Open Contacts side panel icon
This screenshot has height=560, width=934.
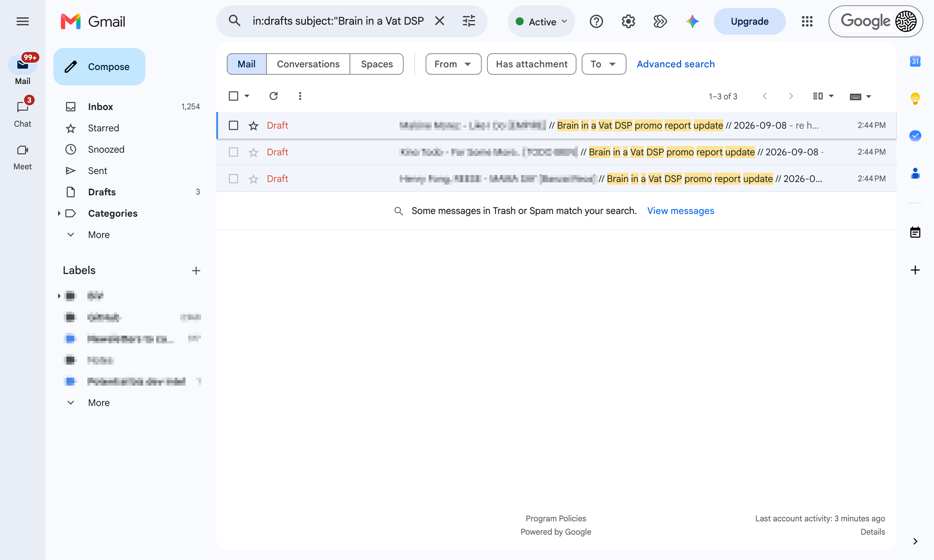(x=915, y=173)
